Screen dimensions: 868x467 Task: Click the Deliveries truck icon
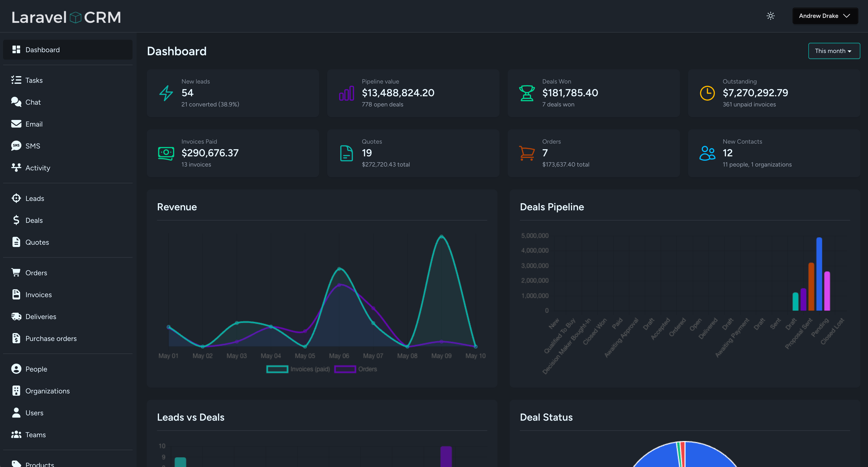click(16, 316)
